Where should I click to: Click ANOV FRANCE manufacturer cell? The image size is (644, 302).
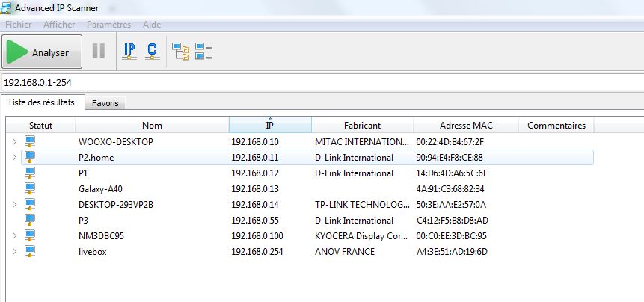point(345,251)
